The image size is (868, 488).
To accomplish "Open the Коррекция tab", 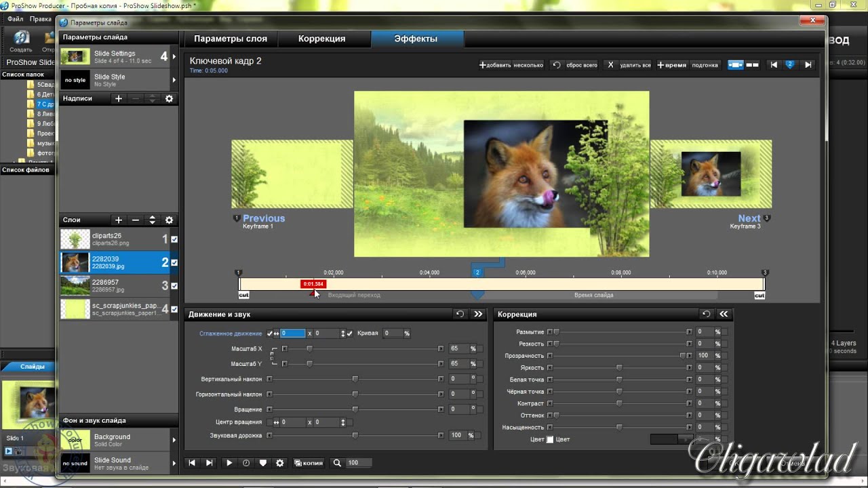I will (x=322, y=39).
